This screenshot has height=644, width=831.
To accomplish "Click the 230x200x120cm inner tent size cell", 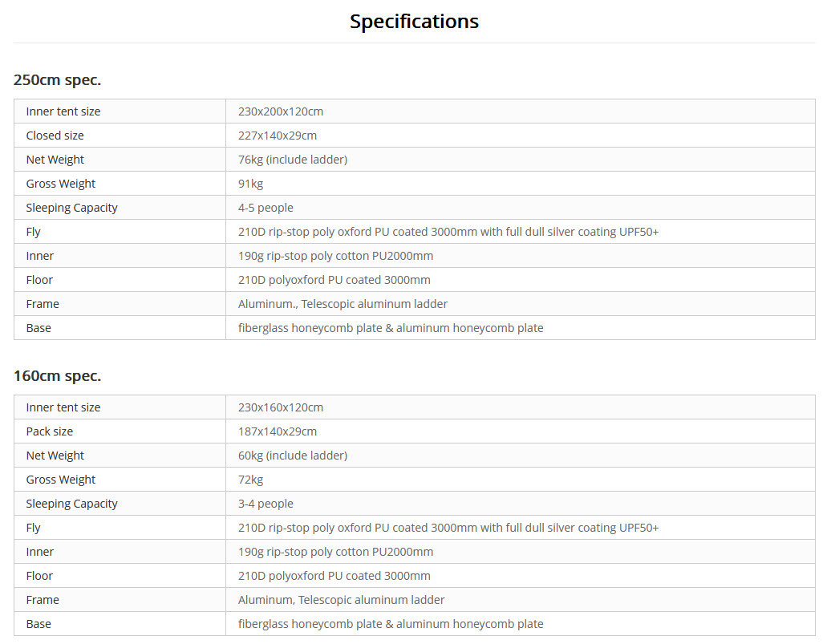I will click(x=281, y=111).
